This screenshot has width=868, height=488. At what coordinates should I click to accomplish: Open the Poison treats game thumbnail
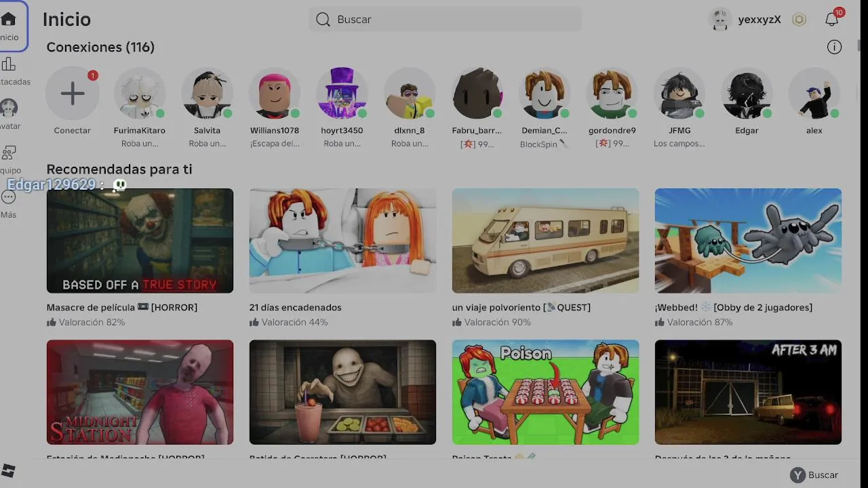click(x=545, y=392)
